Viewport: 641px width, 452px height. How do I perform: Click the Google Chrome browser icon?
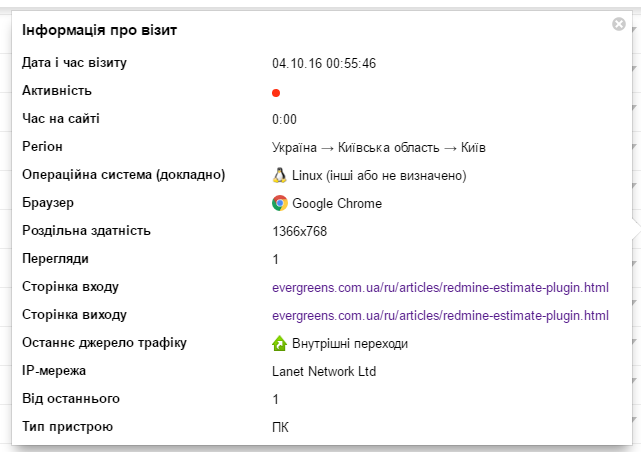click(280, 203)
